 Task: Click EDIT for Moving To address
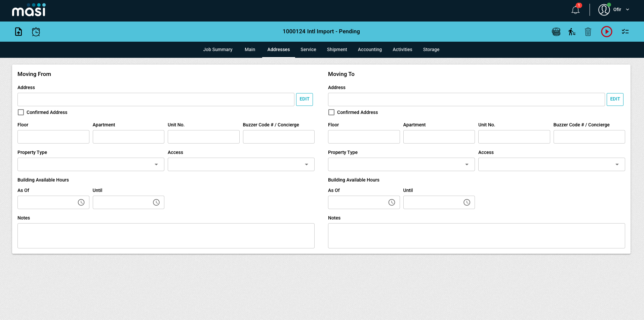(615, 99)
